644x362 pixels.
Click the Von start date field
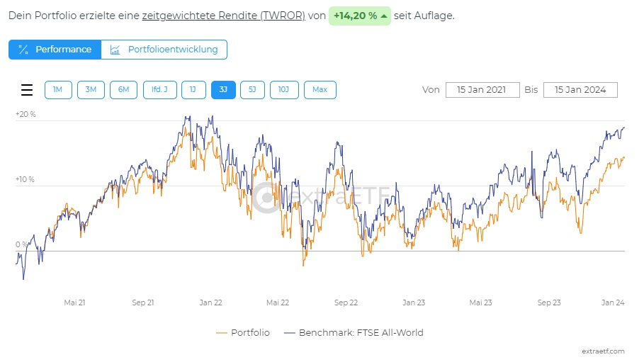[482, 90]
